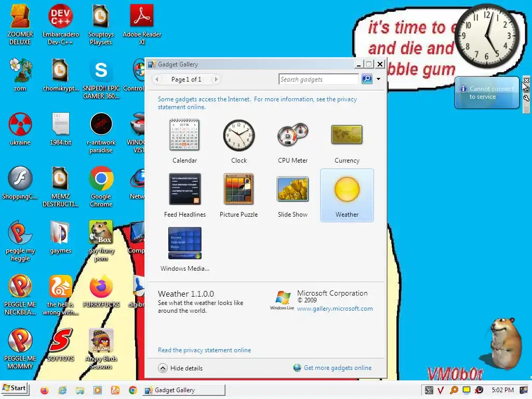Select the ukraine desktop icon
Screen dimensions: 532x399
coord(20,129)
